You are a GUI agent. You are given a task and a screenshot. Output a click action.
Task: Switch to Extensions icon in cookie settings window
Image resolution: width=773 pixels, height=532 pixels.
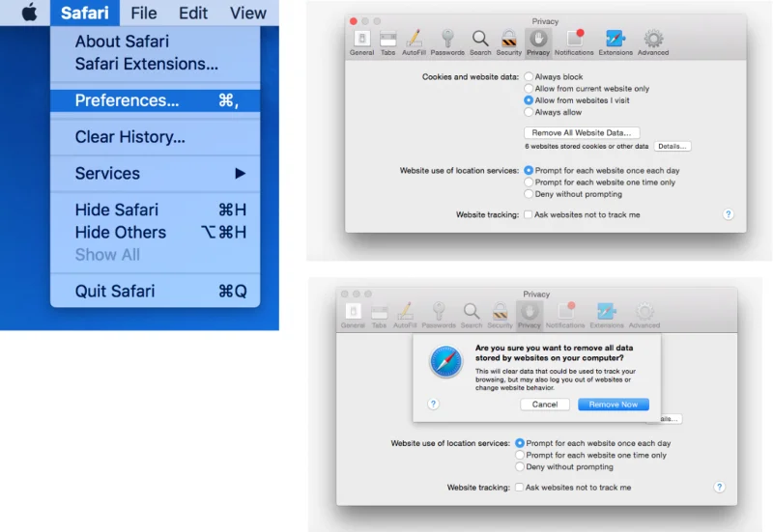coord(616,42)
